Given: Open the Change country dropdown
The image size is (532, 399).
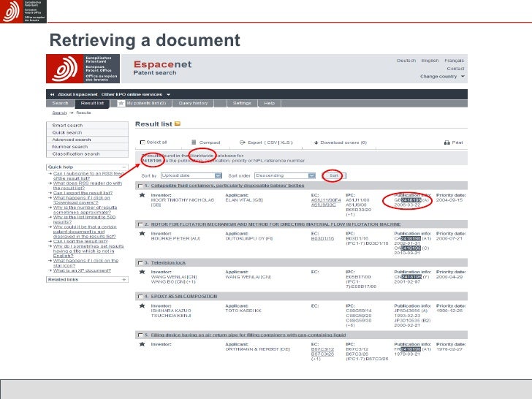Looking at the screenshot, I should tap(442, 76).
